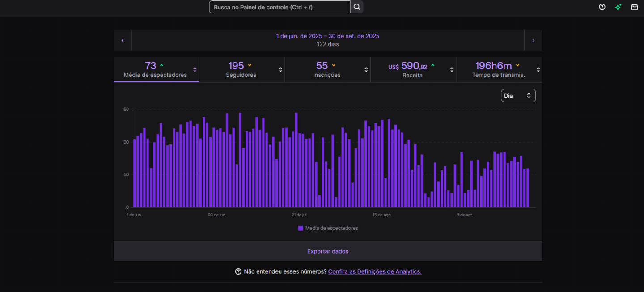Click the US$ 590,82 revenue value
The image size is (644, 292).
point(407,66)
